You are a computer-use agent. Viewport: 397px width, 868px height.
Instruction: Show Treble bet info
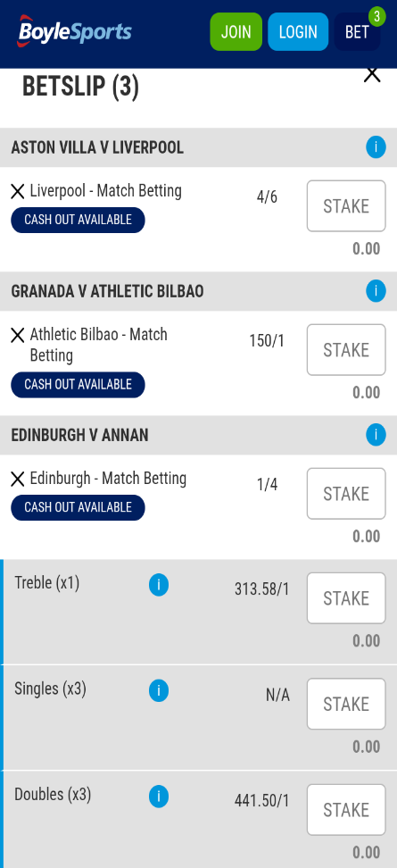tap(159, 585)
